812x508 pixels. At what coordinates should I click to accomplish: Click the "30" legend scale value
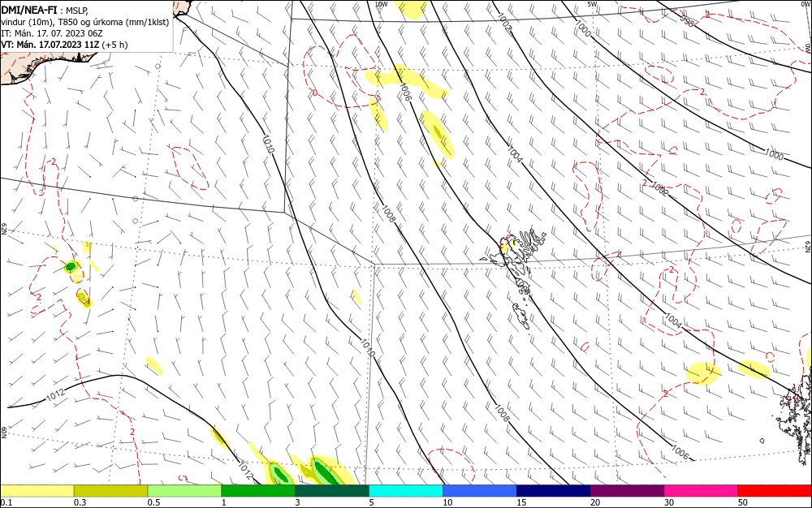point(669,502)
